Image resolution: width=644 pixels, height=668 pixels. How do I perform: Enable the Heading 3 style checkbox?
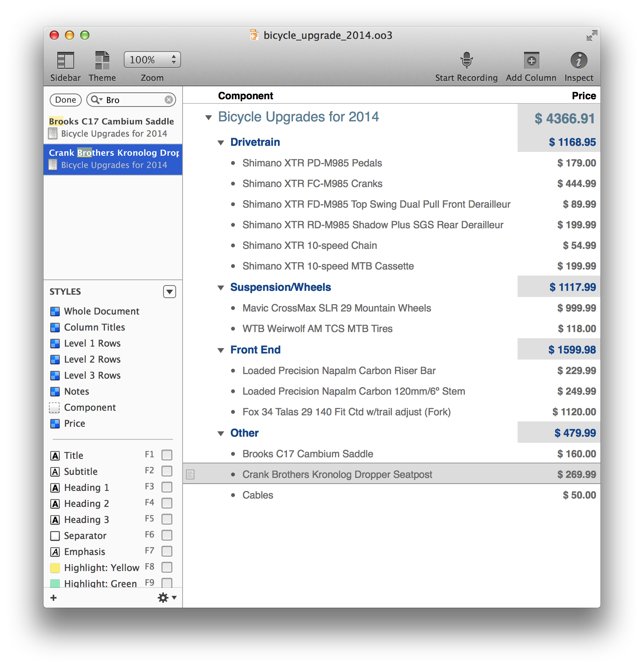167,519
